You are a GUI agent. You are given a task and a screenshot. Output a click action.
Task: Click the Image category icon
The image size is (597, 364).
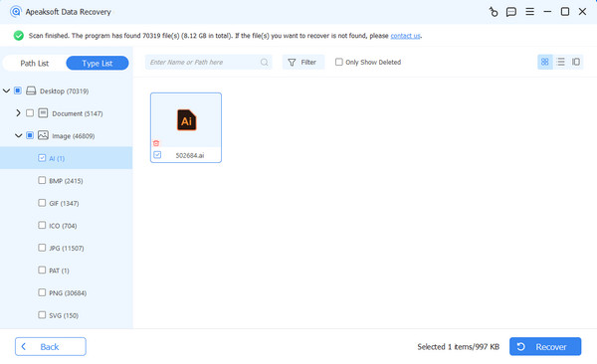(43, 135)
